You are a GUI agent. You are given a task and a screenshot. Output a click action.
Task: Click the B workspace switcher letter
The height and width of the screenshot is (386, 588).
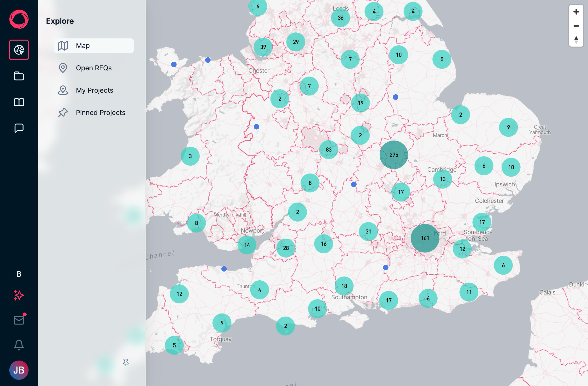(19, 274)
